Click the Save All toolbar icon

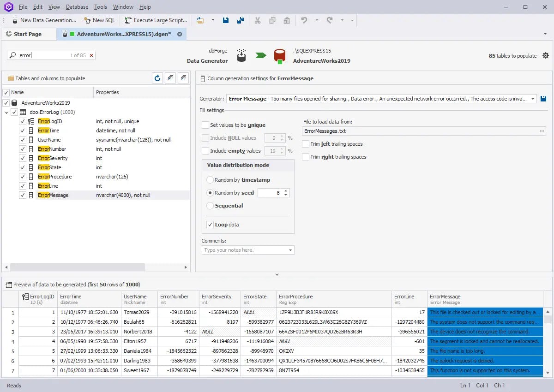[x=239, y=20]
